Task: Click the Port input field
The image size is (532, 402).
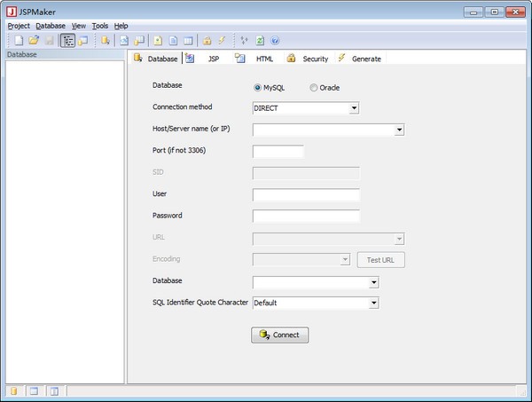Action: pos(278,152)
